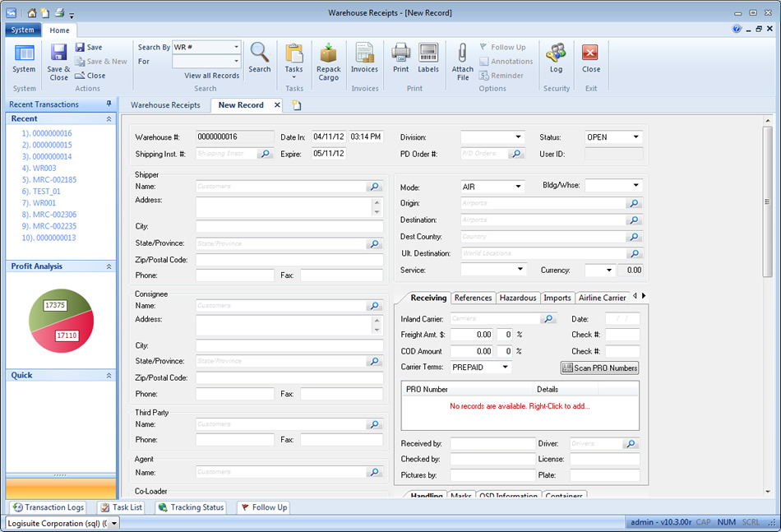
Task: Open recent transaction MRC-002185
Action: tap(49, 179)
